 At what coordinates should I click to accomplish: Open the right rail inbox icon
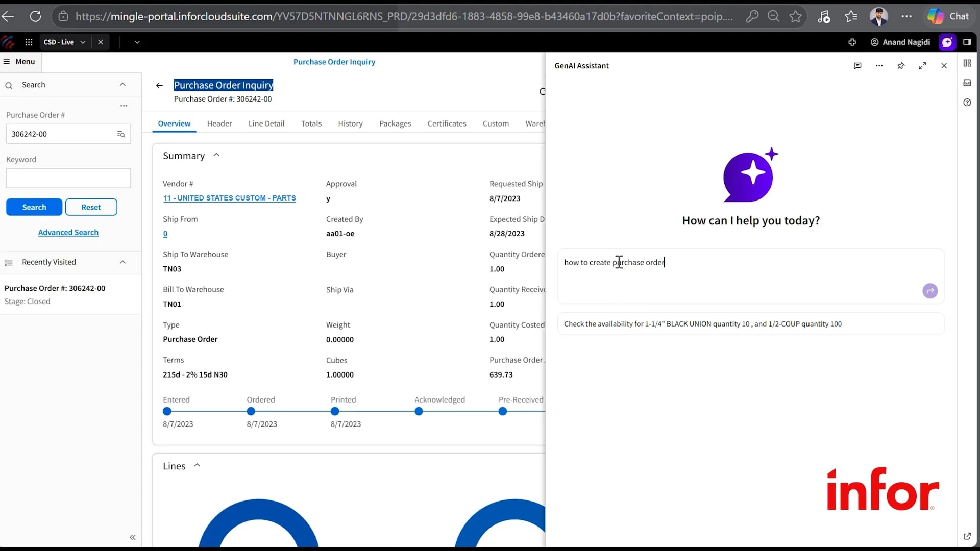click(967, 83)
